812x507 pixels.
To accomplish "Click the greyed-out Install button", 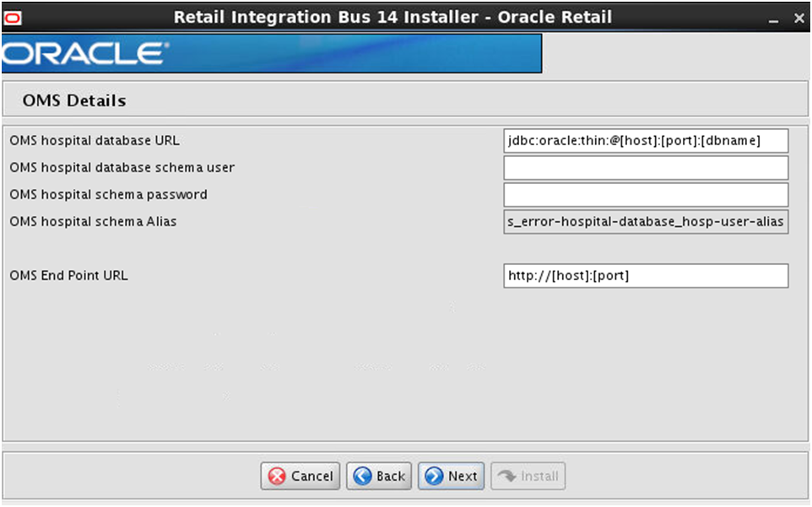I will [x=528, y=476].
